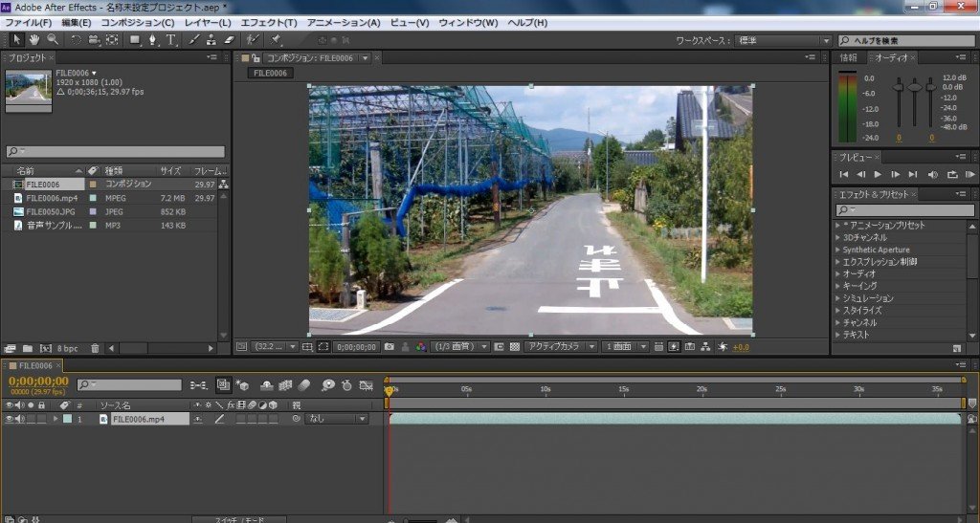Toggle solo switch for FILE0006.mp4 layer

point(31,420)
